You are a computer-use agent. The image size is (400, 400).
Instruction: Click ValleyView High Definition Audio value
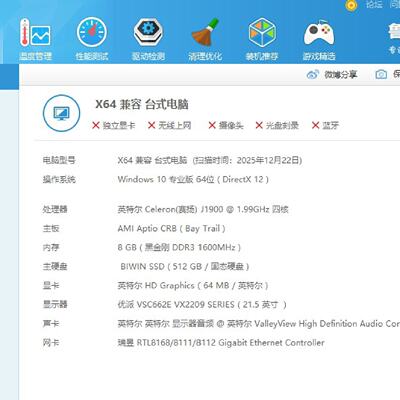pyautogui.click(x=259, y=323)
